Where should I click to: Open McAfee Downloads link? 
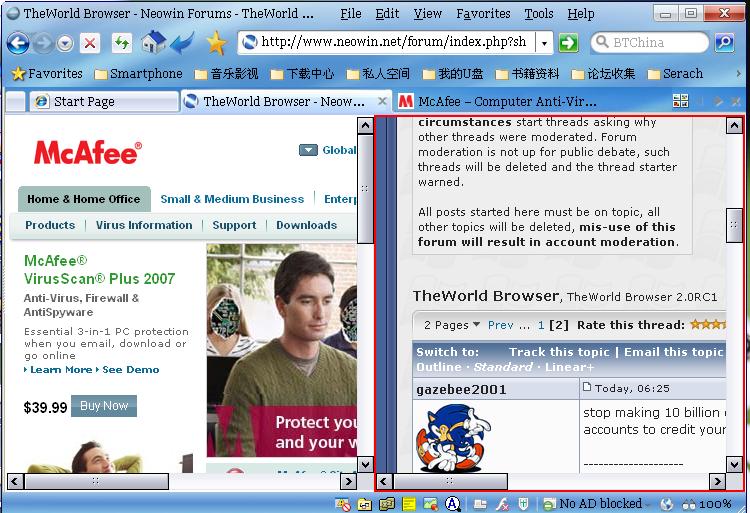coord(307,225)
